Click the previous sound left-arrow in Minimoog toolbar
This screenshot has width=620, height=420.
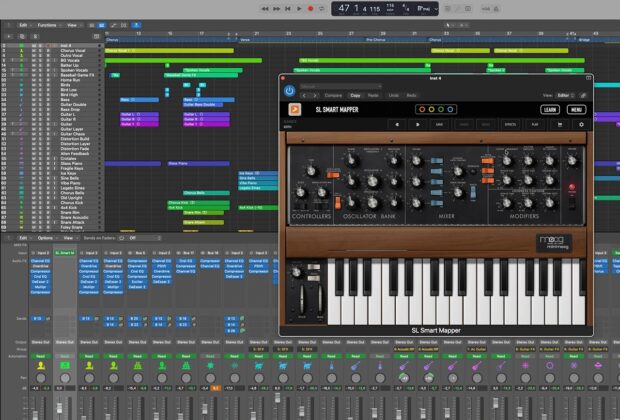coord(397,124)
